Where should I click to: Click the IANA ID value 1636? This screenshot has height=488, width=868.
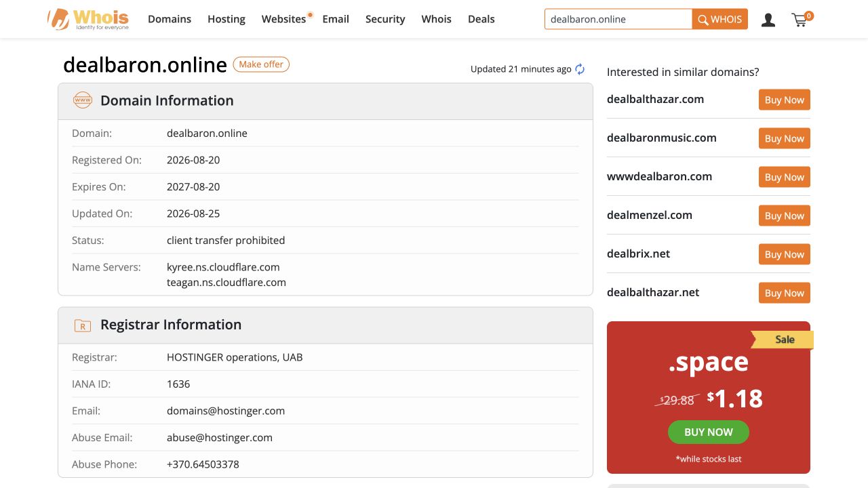(178, 384)
